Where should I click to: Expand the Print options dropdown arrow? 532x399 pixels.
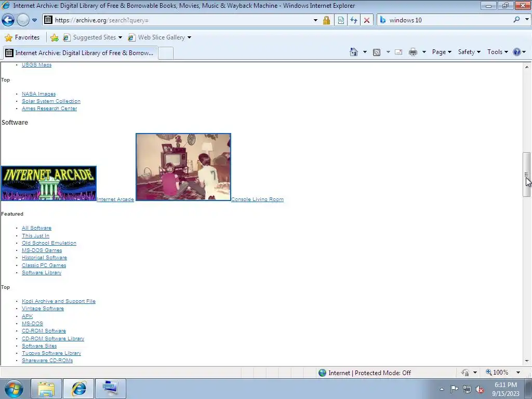[x=424, y=52]
